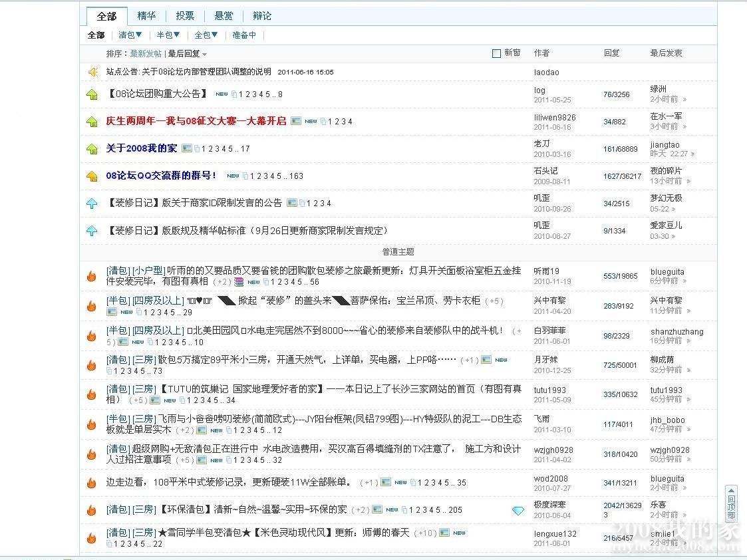Sort threads by 最新发帖
Image resolution: width=747 pixels, height=560 pixels.
[x=146, y=54]
